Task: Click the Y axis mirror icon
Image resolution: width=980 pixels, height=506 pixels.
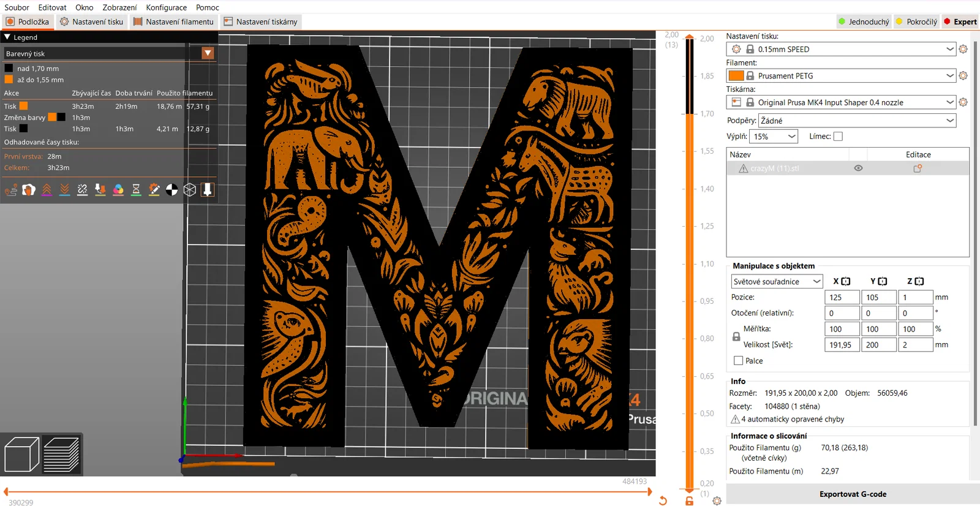Action: [883, 281]
